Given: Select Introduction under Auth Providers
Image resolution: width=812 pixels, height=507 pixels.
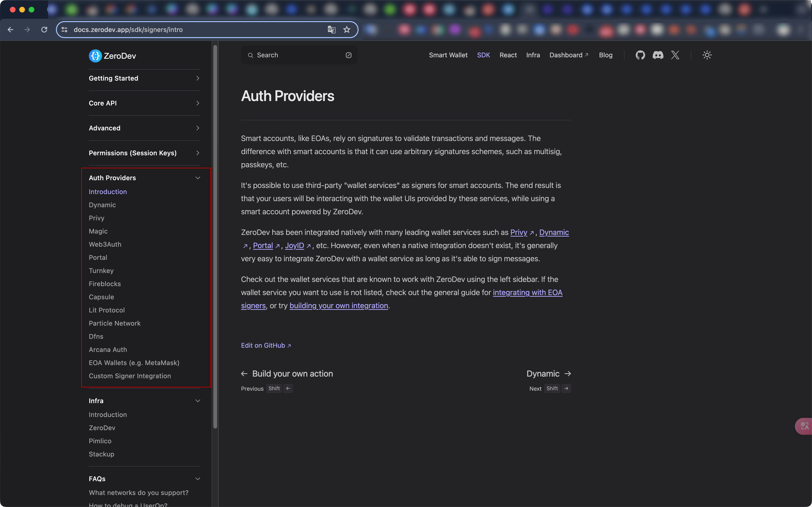Looking at the screenshot, I should pos(108,191).
